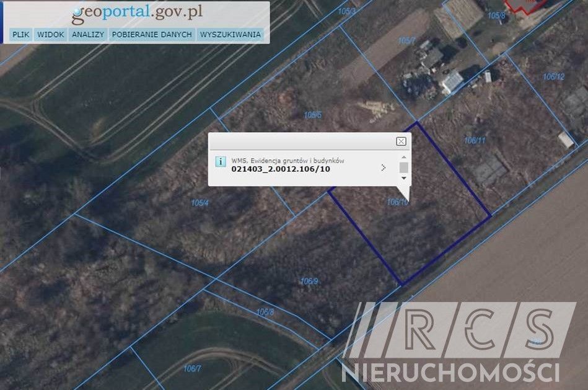Close the parcel info popup

click(401, 141)
